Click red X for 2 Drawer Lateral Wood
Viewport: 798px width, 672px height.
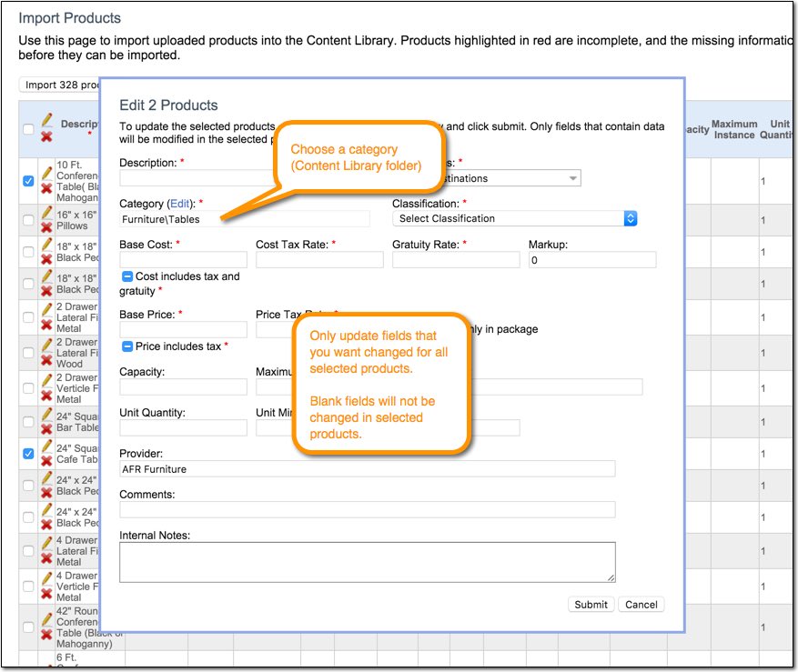point(46,360)
